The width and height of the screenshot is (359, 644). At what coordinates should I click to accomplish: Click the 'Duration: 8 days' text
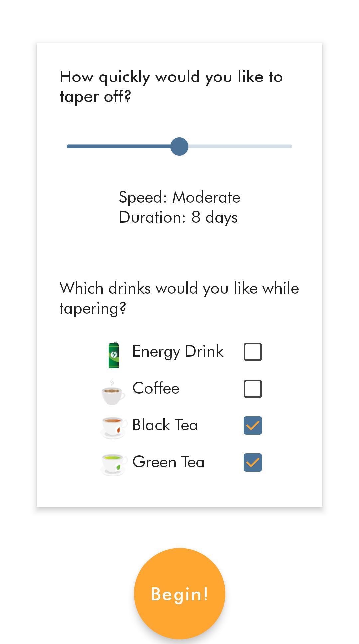coord(178,218)
